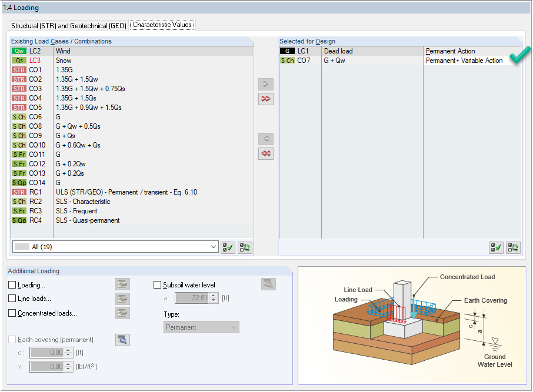Click select-all icon under Selected for Design list
The image size is (533, 392).
(496, 247)
